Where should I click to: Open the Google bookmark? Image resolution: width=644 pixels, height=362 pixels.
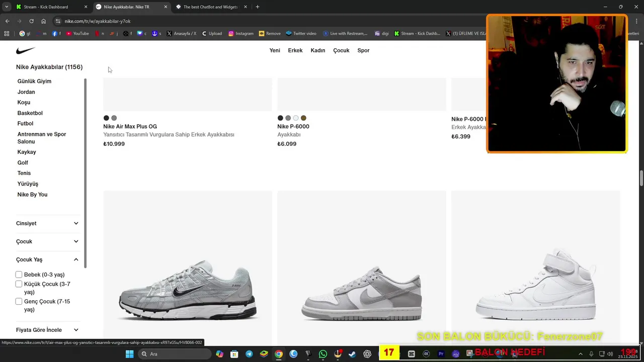click(x=25, y=34)
